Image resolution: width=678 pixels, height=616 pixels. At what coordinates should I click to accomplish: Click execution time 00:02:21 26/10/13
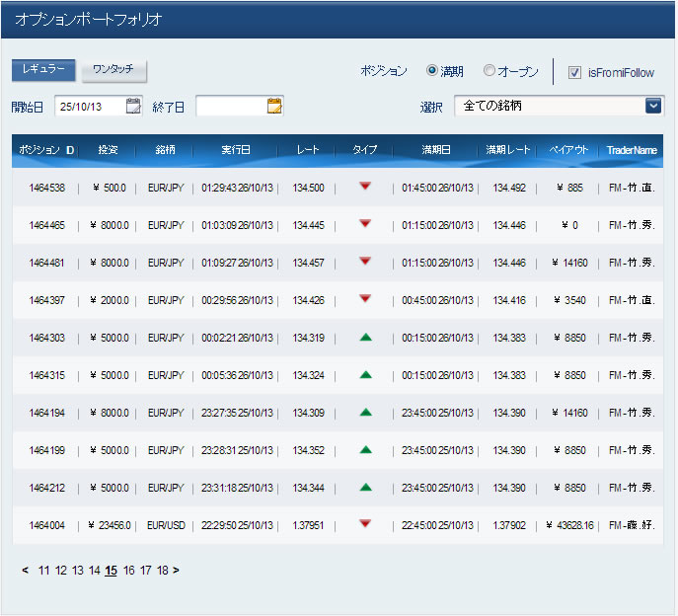[238, 338]
